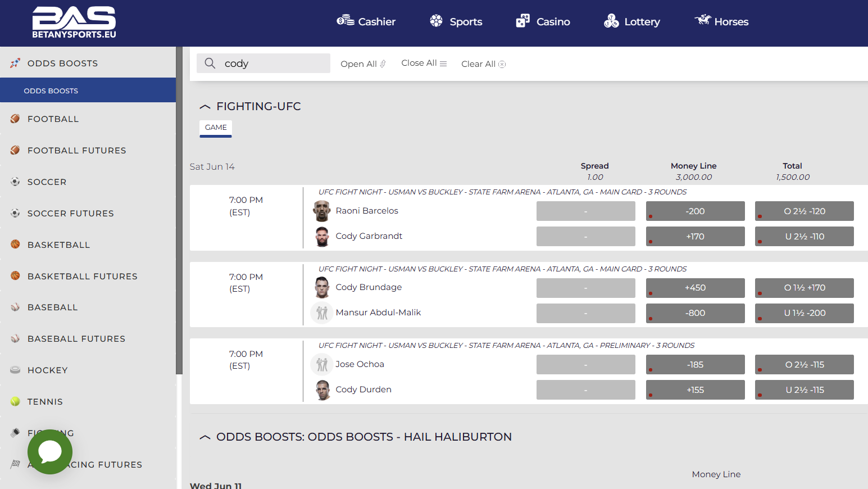Expand all listings with Open All
The image size is (868, 489).
[362, 64]
